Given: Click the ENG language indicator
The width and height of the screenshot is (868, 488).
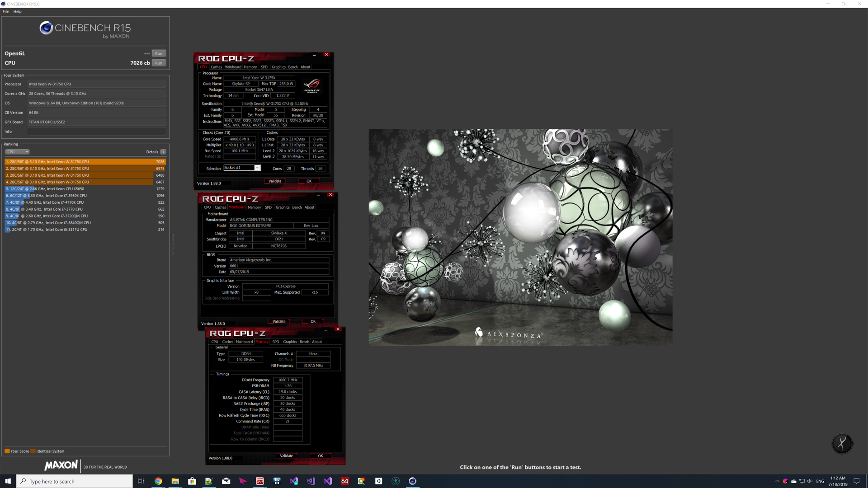Looking at the screenshot, I should click(x=820, y=481).
